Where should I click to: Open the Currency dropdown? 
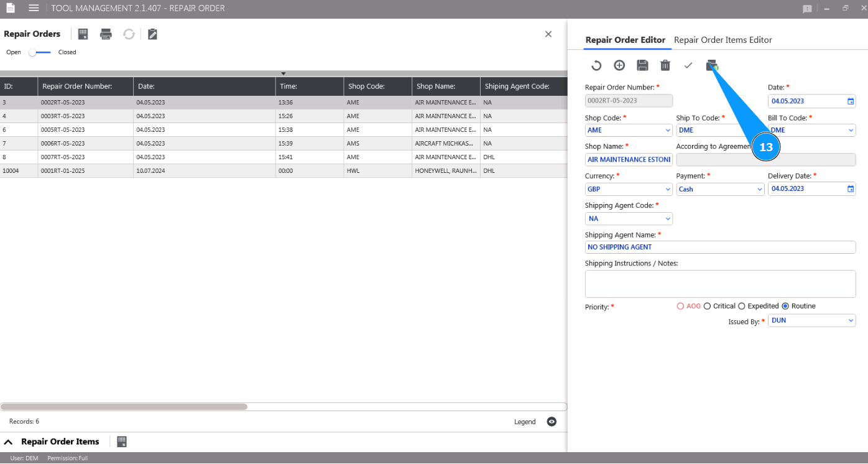tap(668, 189)
